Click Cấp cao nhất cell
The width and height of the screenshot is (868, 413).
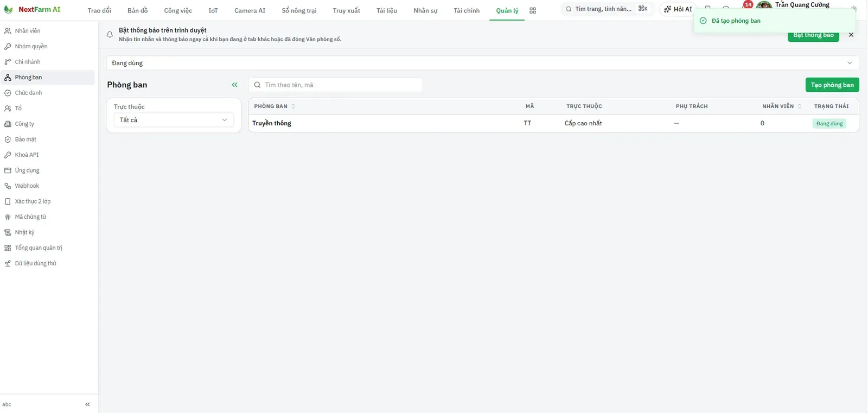pyautogui.click(x=583, y=123)
